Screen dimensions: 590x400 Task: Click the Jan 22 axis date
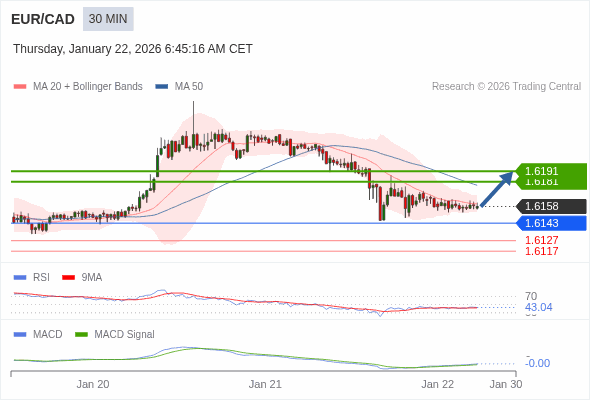tap(437, 384)
